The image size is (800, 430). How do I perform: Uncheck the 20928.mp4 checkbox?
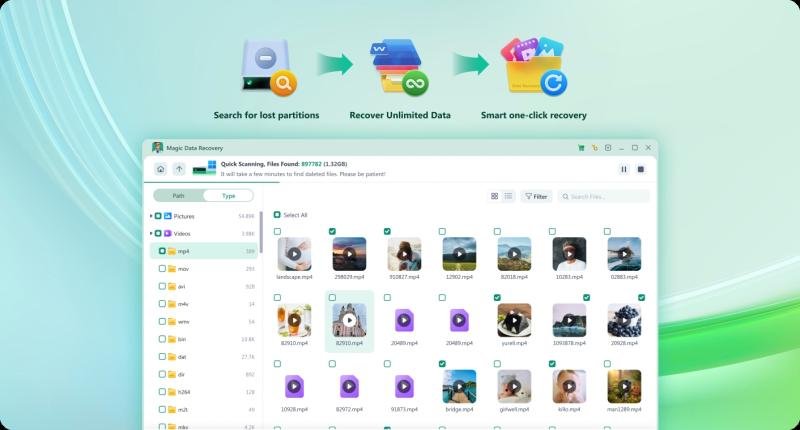click(x=641, y=297)
